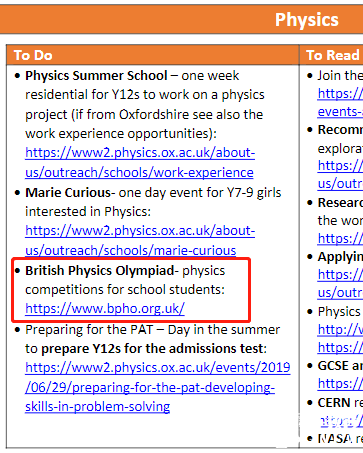This screenshot has width=363, height=453.
Task: Open the link under the "CERN" bullet
Action: tap(341, 421)
